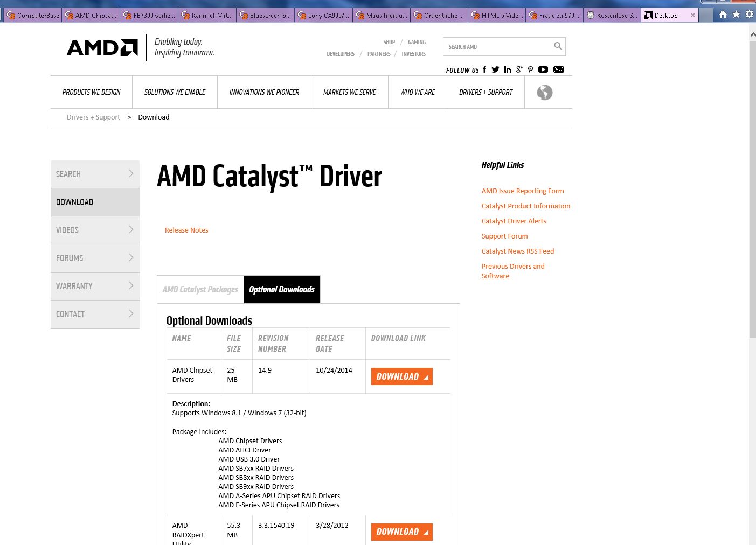Click the scrollbar up arrow

coord(752,34)
